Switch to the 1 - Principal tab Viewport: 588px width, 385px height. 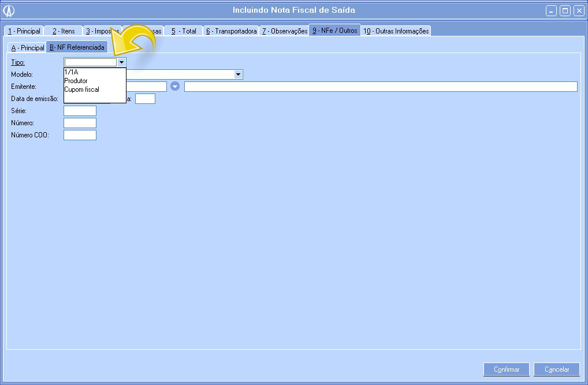point(24,31)
